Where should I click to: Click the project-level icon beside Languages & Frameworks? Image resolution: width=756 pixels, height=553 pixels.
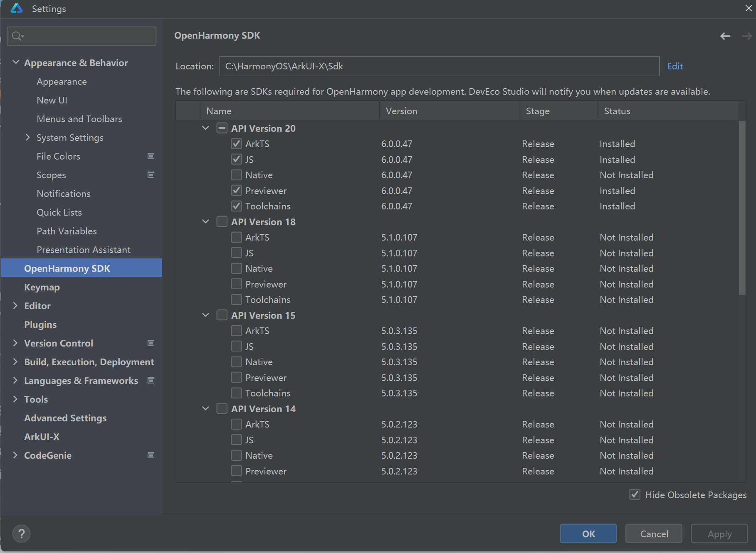(x=151, y=381)
